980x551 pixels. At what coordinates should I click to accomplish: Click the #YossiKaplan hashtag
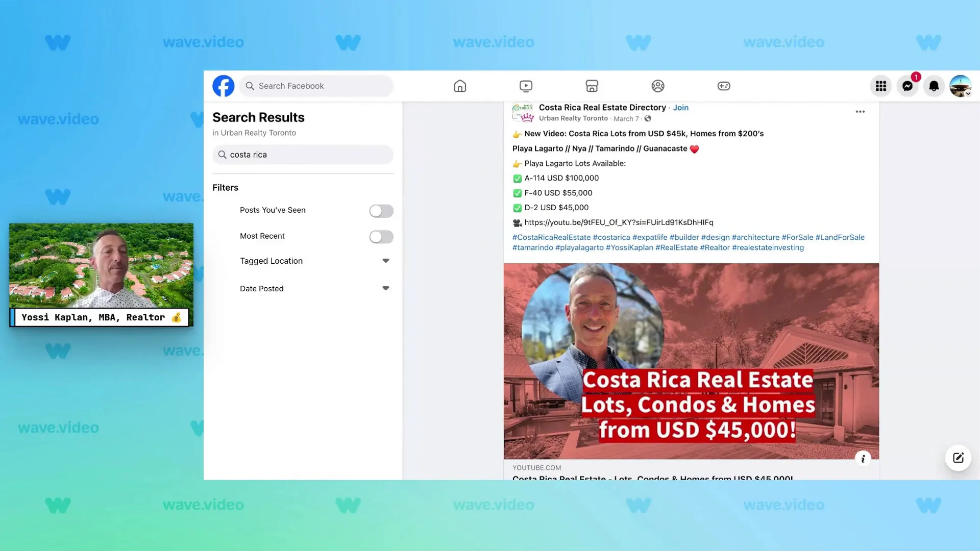point(629,247)
